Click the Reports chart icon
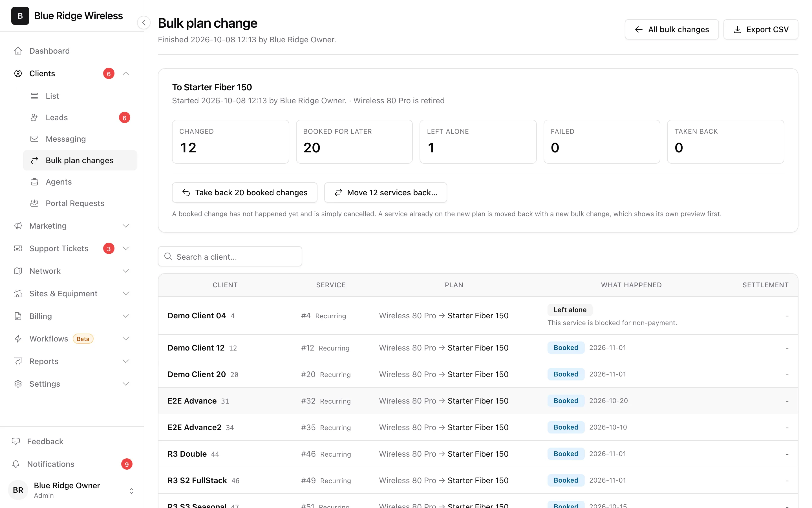Viewport: 812px width, 508px height. tap(18, 361)
